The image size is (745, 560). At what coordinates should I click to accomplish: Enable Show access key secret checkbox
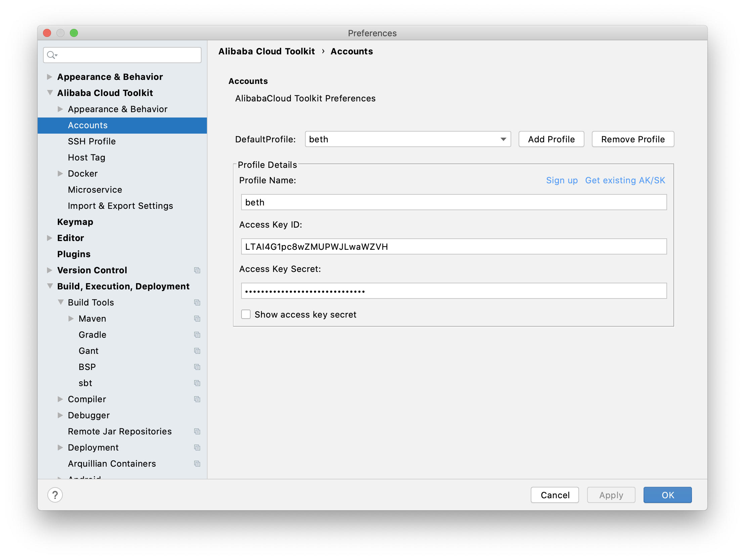(246, 314)
